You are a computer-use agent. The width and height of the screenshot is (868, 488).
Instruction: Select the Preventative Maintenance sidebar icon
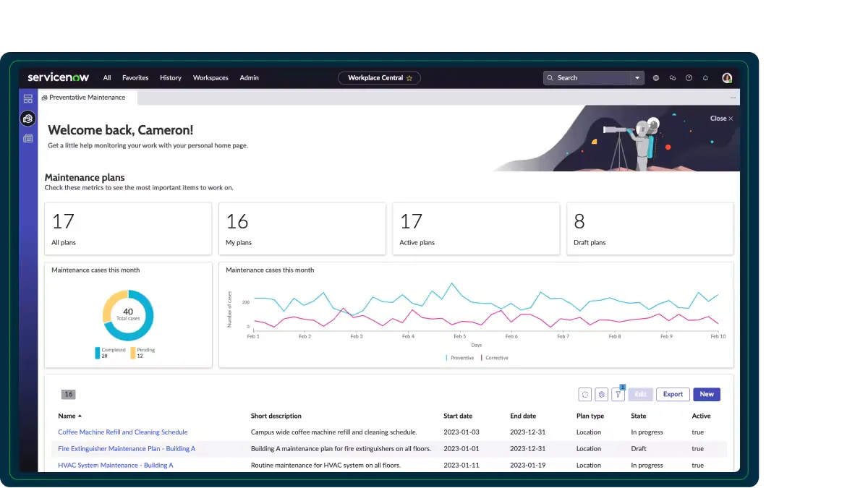28,119
